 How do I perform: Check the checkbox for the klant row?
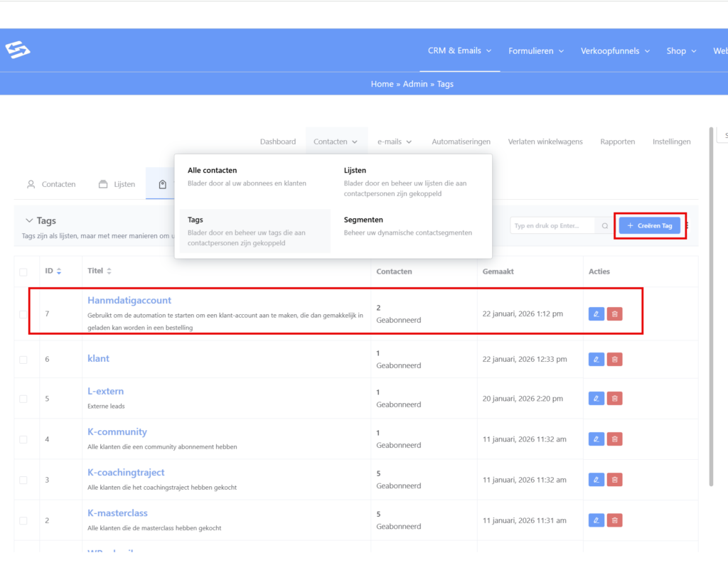click(23, 360)
